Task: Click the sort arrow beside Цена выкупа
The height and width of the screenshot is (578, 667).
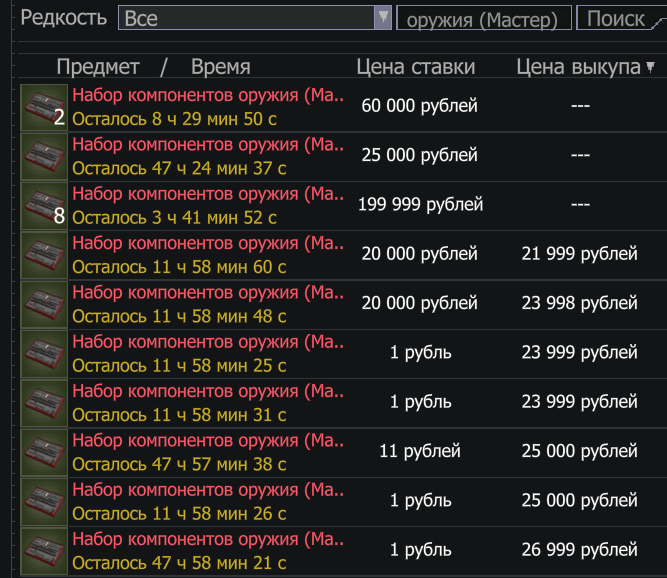Action: click(x=651, y=67)
